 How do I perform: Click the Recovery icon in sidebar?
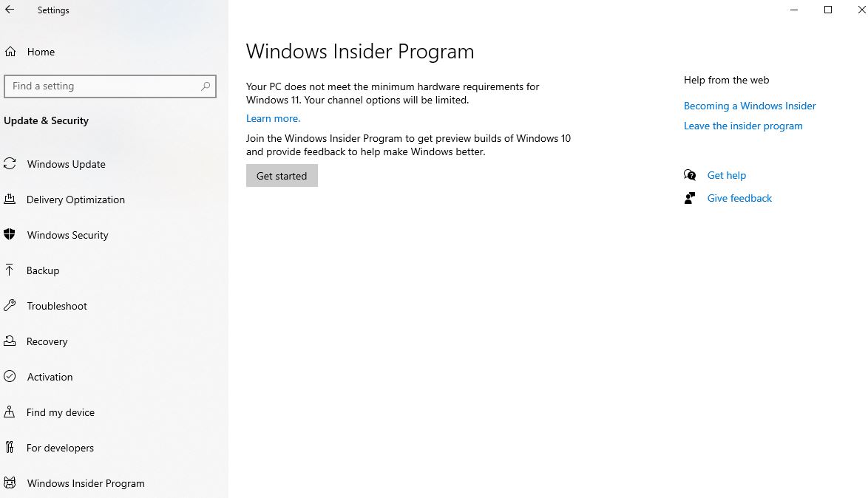tap(10, 341)
